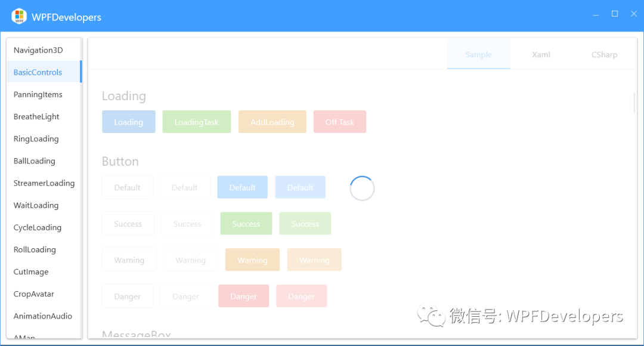
Task: Click the content area vertical scrollbar
Action: [x=634, y=103]
